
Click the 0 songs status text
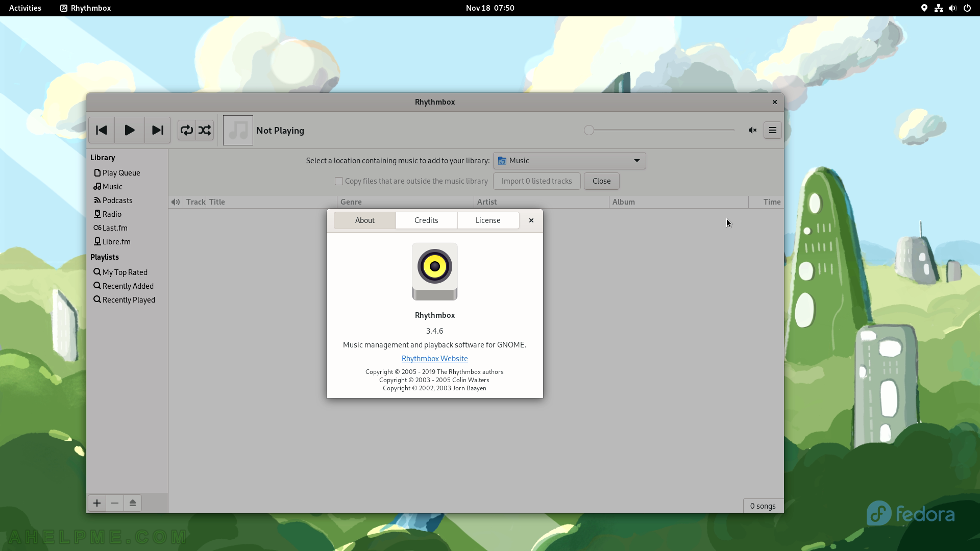763,506
